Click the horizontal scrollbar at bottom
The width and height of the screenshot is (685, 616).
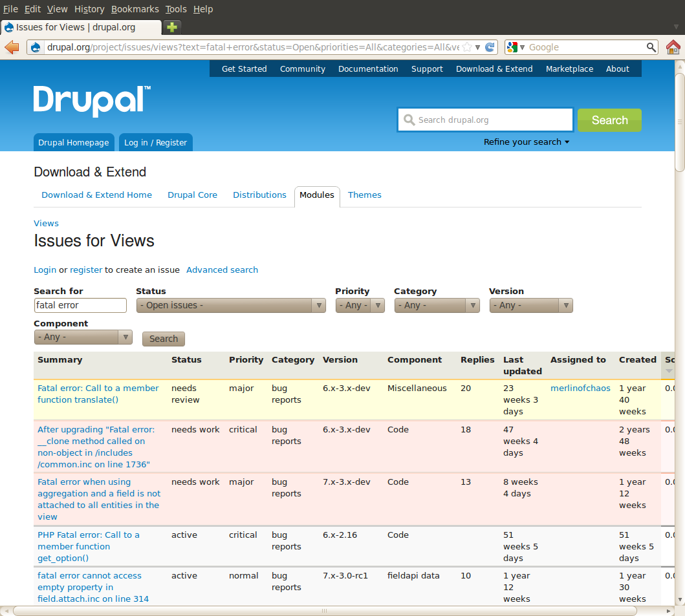324,611
